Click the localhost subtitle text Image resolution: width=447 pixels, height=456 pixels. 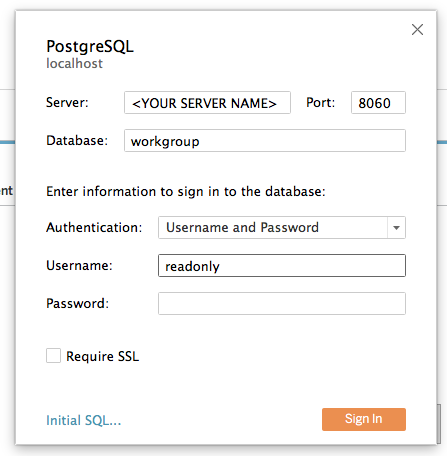point(74,63)
